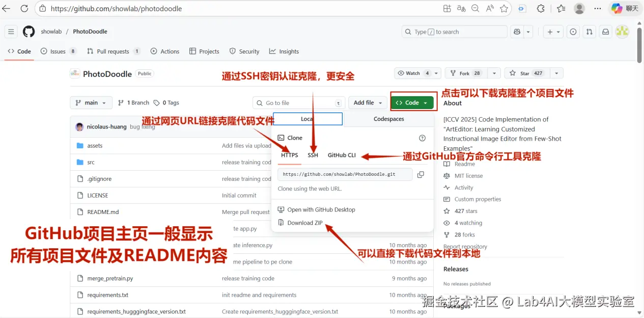Open the notifications inbox icon
Image resolution: width=644 pixels, height=318 pixels.
pos(605,32)
